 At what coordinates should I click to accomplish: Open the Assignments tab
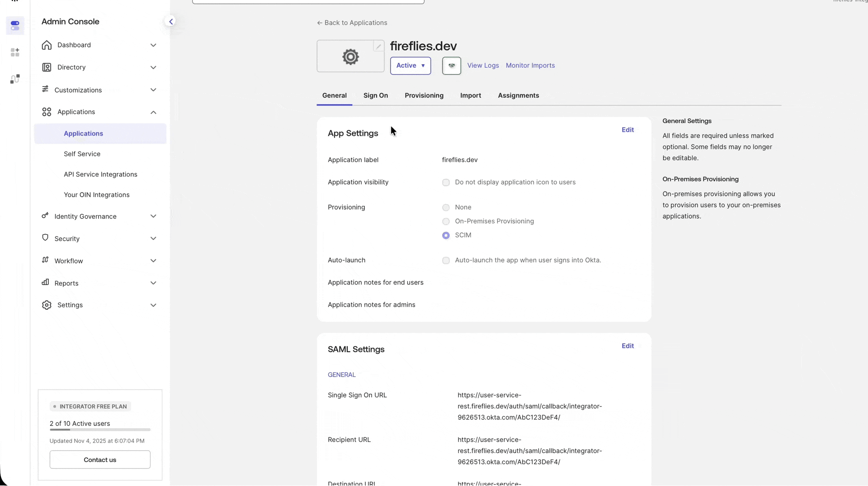[x=519, y=95]
